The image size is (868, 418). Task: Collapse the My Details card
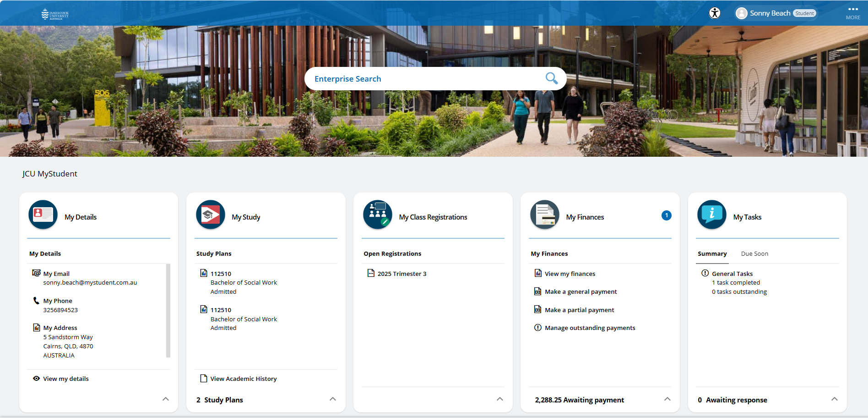pos(166,399)
